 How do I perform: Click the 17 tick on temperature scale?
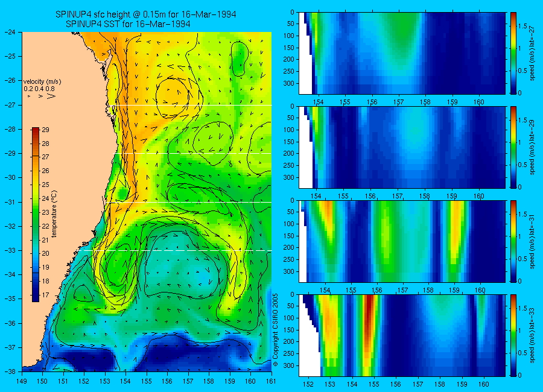click(45, 295)
